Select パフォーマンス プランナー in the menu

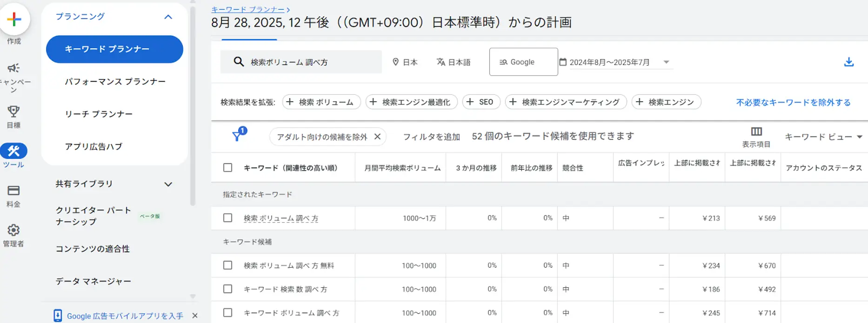[x=115, y=81]
